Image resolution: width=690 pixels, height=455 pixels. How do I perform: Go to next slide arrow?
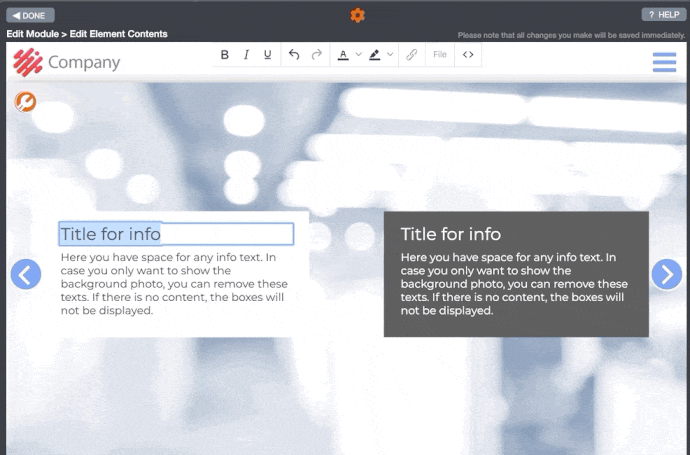pos(667,275)
